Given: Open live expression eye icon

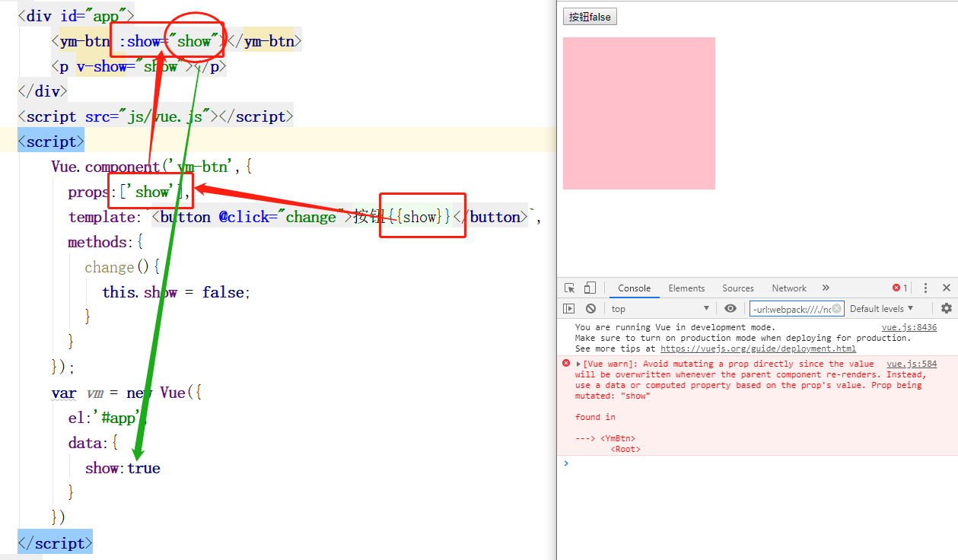Looking at the screenshot, I should 730,308.
